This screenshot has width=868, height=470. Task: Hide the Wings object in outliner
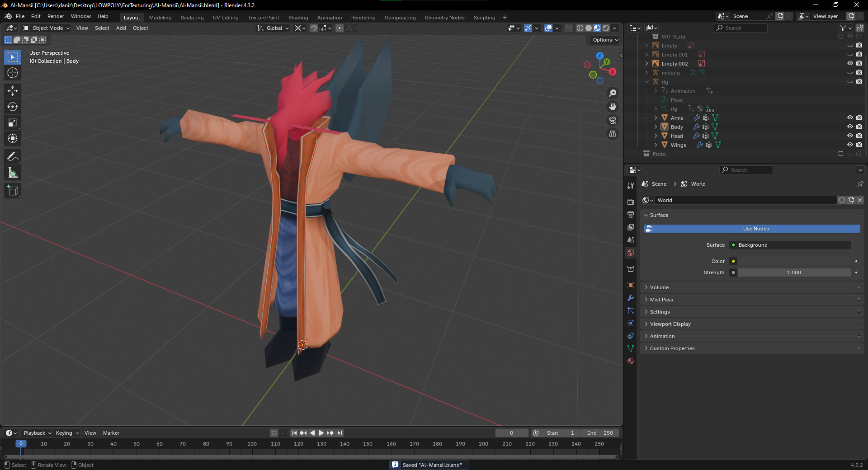(850, 145)
